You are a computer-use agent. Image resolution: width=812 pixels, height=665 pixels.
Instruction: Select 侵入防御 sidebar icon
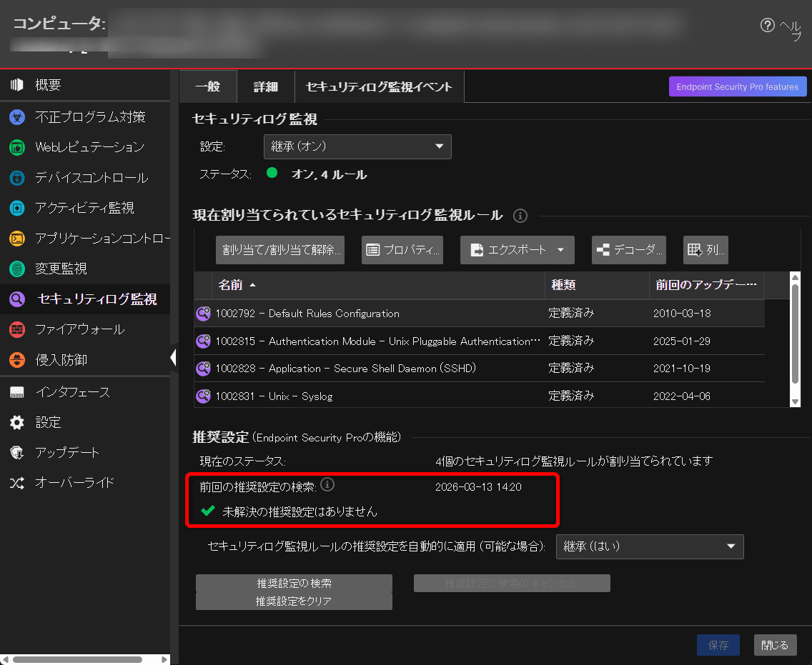(x=17, y=360)
